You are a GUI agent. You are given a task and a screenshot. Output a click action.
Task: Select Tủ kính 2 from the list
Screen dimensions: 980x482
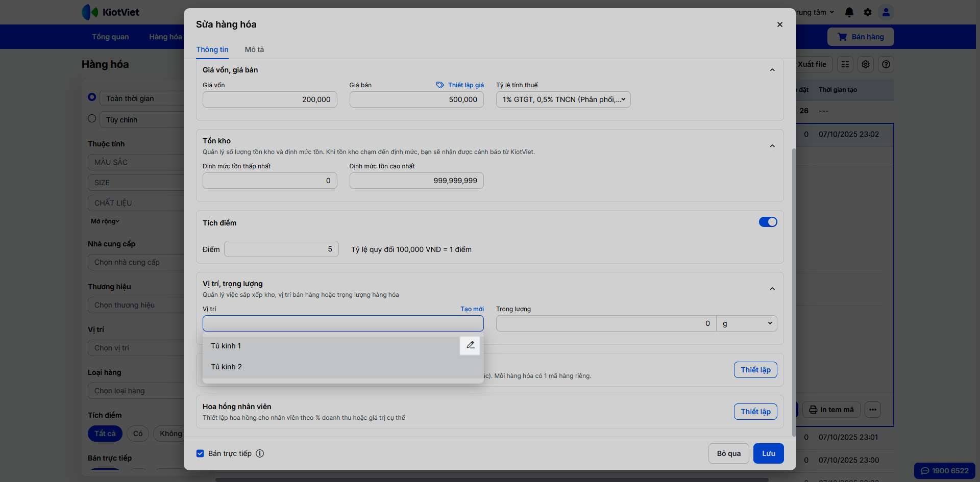click(227, 367)
